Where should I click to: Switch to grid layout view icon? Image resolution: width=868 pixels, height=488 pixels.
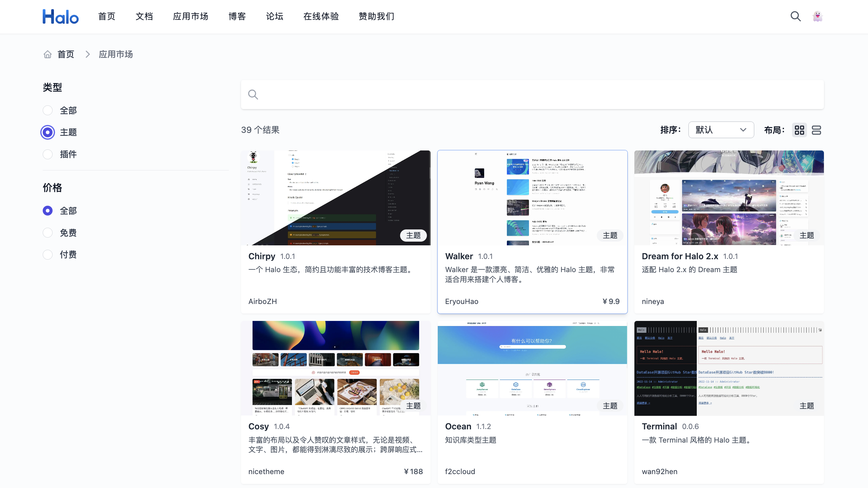point(799,130)
